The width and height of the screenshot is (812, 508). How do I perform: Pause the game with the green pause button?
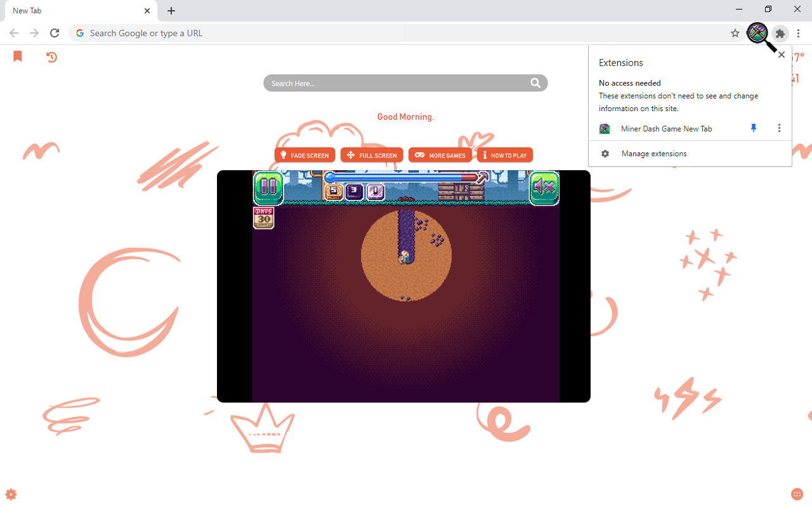tap(269, 187)
